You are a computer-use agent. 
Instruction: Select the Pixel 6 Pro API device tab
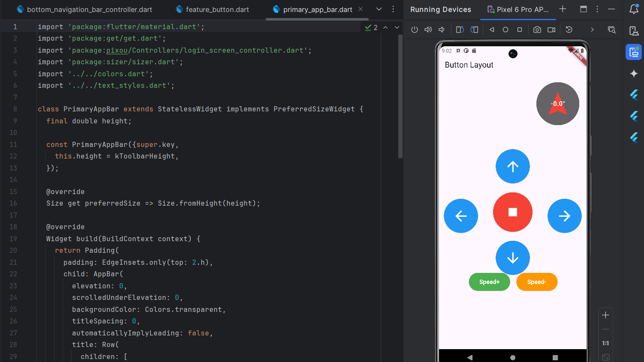pyautogui.click(x=518, y=9)
